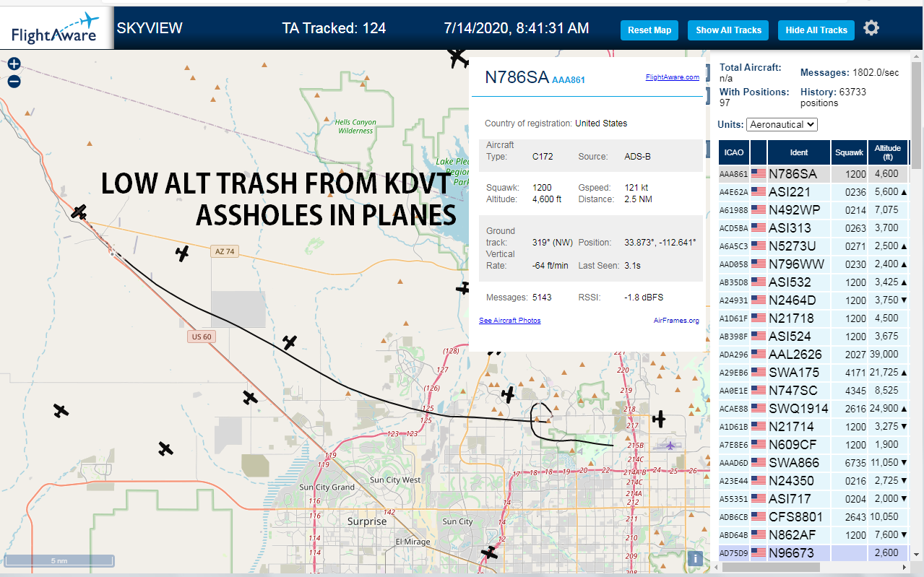Click Surprise city label on map
Viewport: 924px width, 577px height.
[x=367, y=521]
